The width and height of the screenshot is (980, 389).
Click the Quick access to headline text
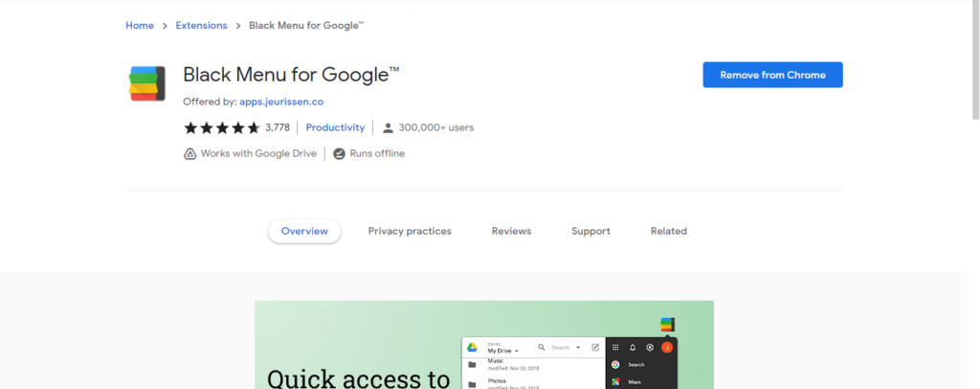click(x=358, y=378)
